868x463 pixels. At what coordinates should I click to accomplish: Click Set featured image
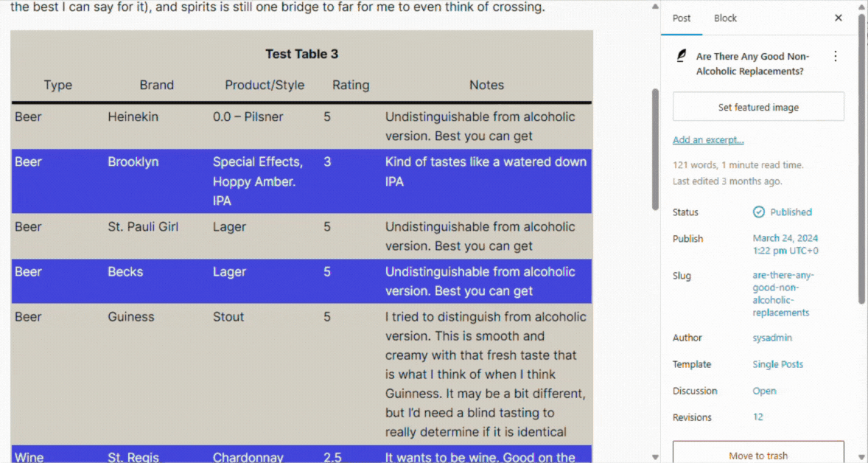(758, 106)
